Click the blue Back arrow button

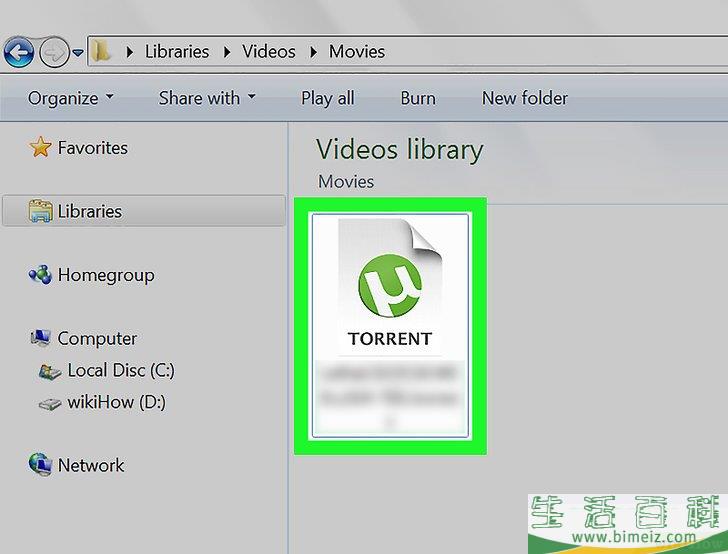[x=19, y=52]
